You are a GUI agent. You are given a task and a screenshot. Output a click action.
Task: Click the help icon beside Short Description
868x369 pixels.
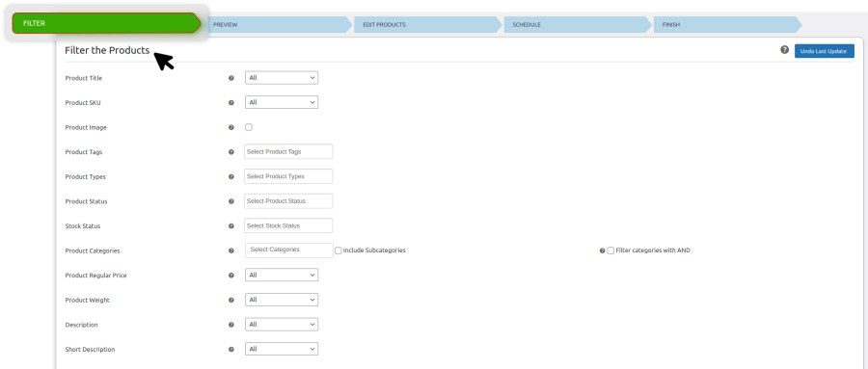click(231, 349)
